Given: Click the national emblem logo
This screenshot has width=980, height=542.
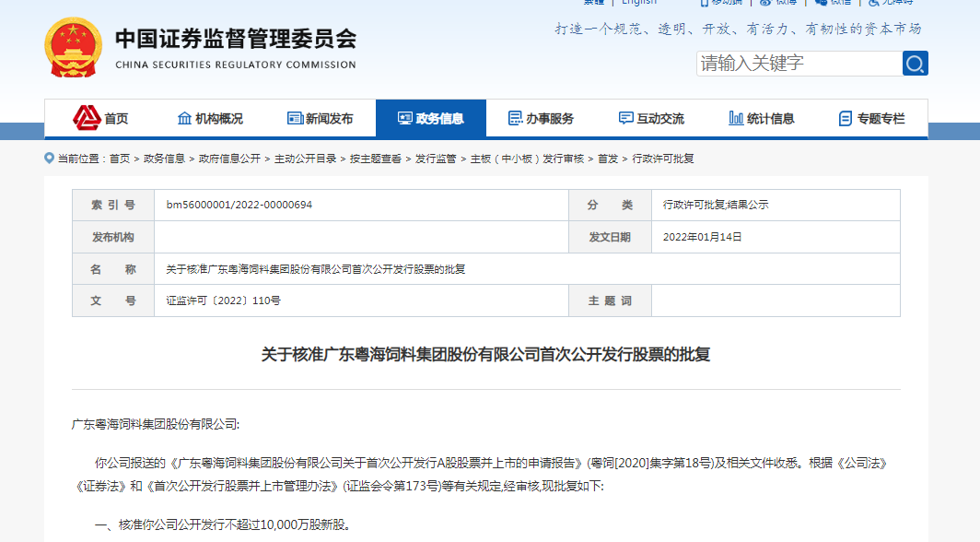Looking at the screenshot, I should (x=73, y=48).
